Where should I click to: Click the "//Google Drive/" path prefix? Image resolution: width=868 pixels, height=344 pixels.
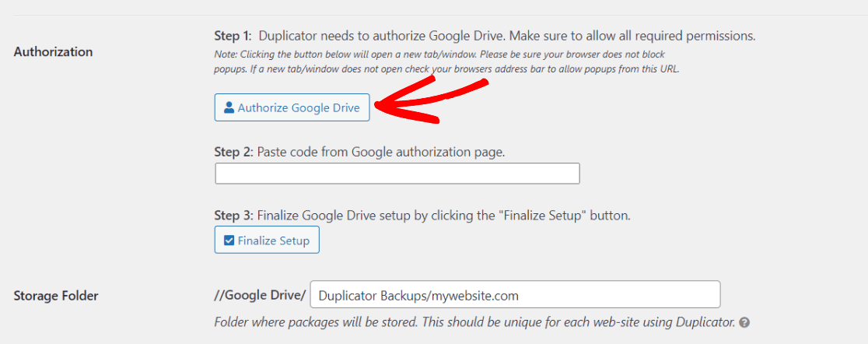coord(260,295)
